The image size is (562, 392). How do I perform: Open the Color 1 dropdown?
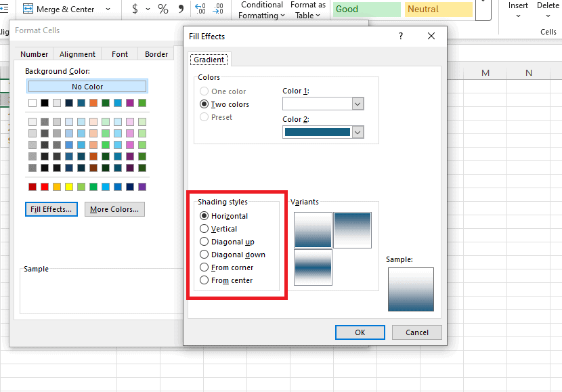tap(358, 104)
